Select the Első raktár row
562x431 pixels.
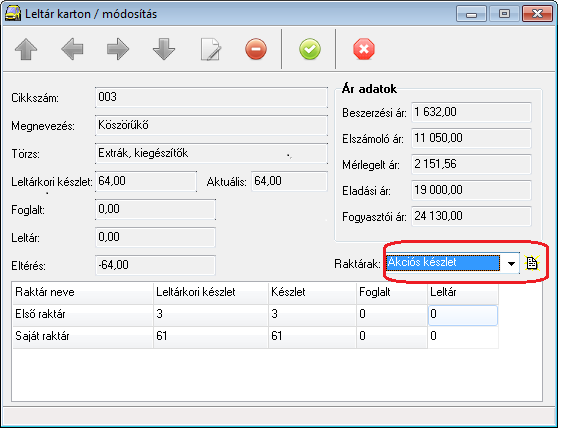[255, 315]
